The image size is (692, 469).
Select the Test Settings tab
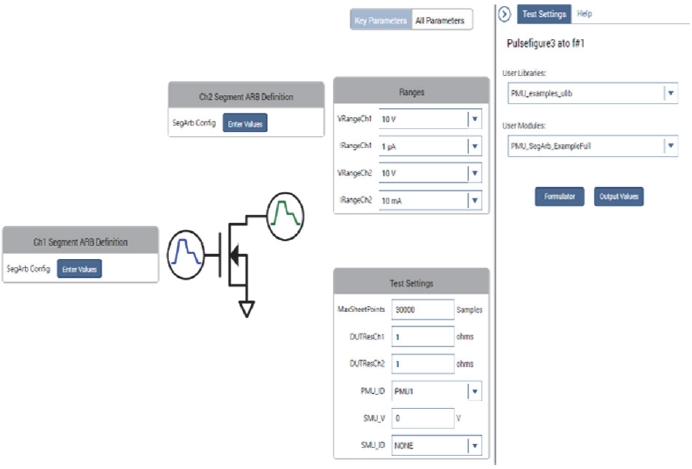tap(544, 14)
